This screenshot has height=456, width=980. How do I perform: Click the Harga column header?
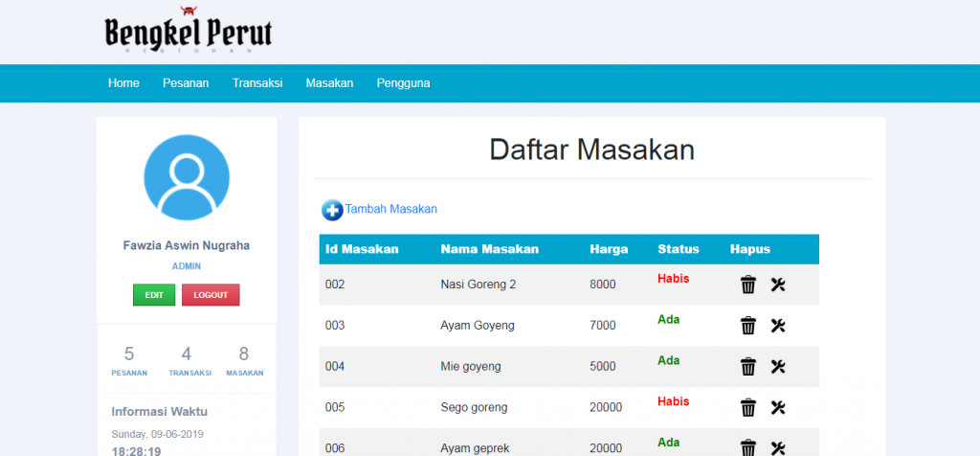tap(609, 249)
